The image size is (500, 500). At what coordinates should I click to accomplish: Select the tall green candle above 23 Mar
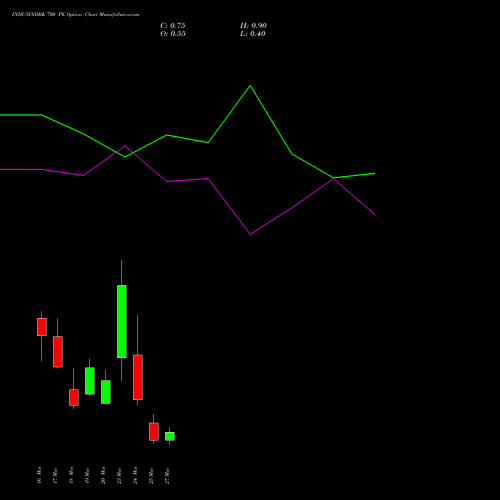pos(122,321)
